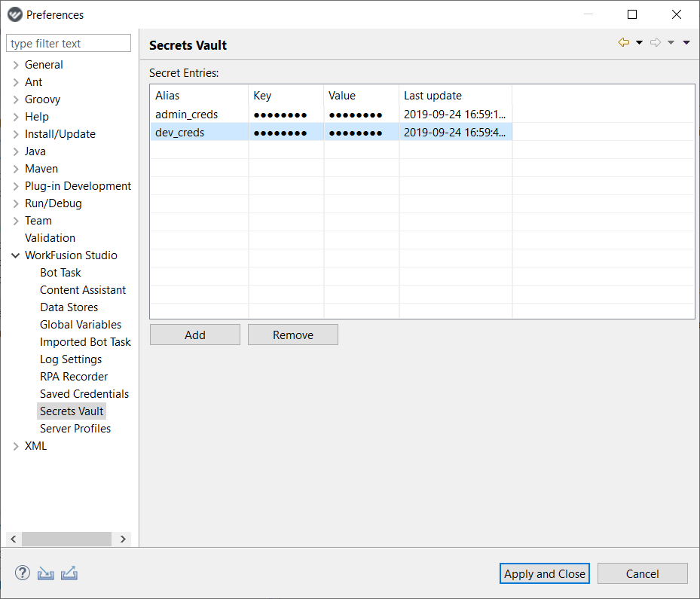The image size is (700, 599).
Task: Expand the General tree node
Action: 16,65
